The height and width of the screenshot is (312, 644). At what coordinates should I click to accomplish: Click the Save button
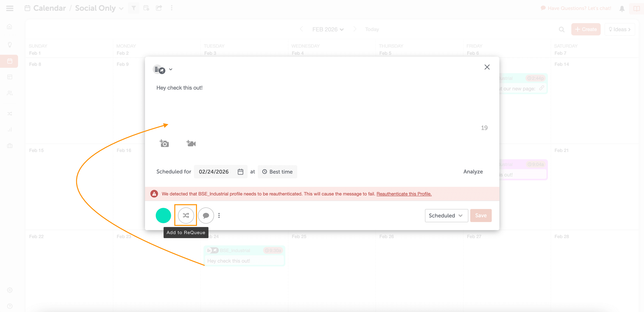tap(480, 215)
